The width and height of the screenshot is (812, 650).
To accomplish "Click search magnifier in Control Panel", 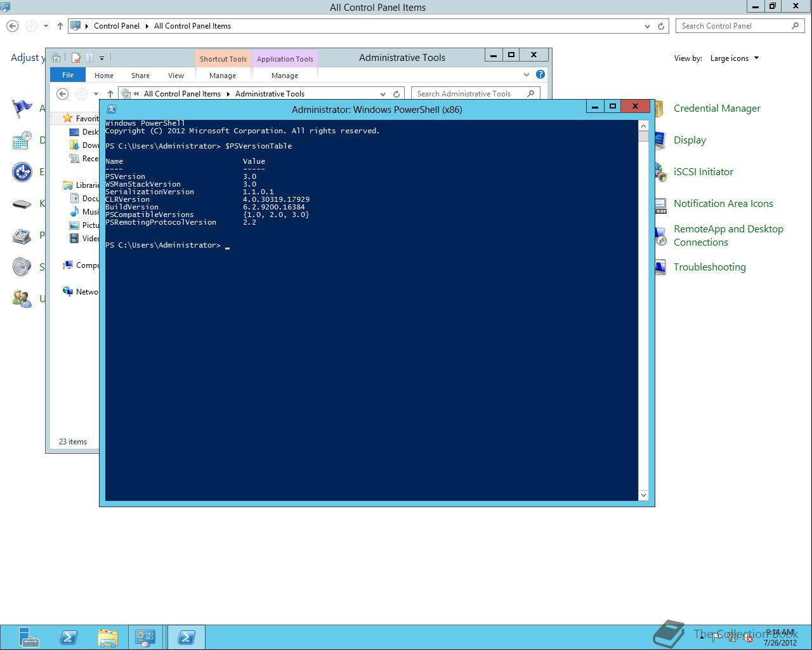I will 795,26.
